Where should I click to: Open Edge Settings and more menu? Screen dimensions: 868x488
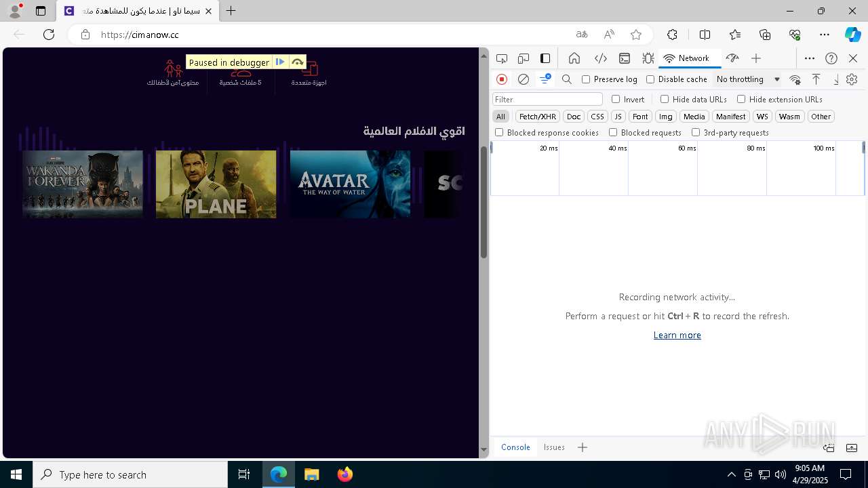click(x=825, y=35)
